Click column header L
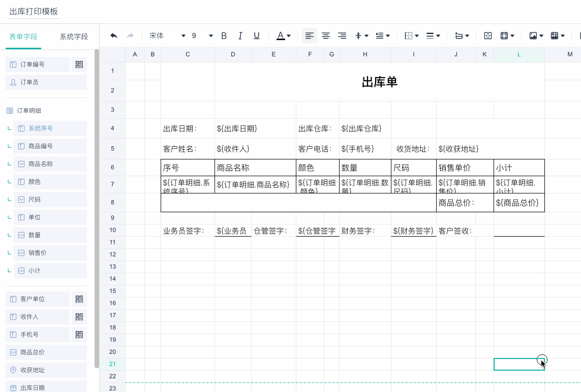The image size is (581, 392). (518, 54)
